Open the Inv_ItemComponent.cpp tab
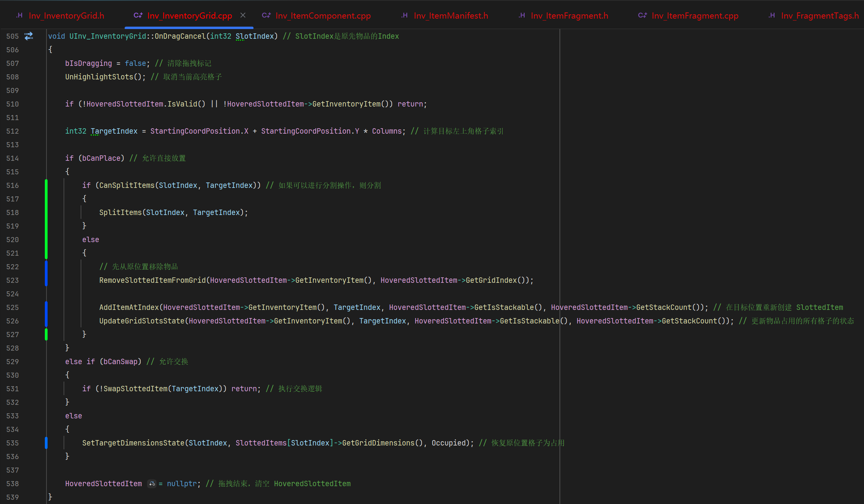Screen dimensions: 864x504 (323, 15)
